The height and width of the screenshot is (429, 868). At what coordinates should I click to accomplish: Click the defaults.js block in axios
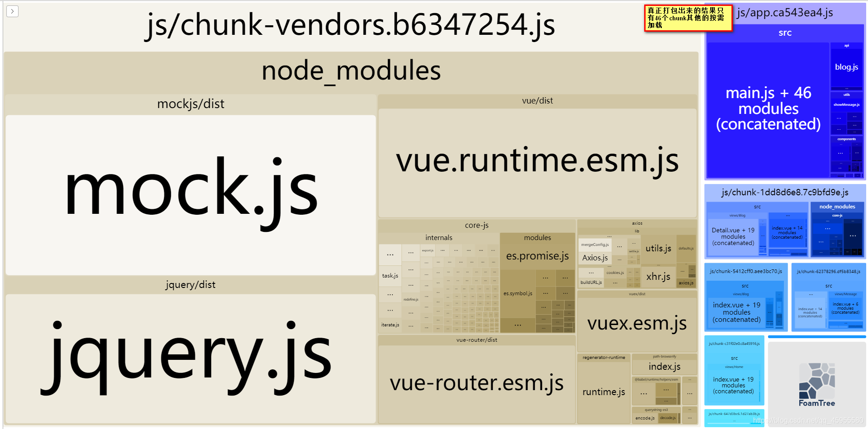(x=686, y=249)
